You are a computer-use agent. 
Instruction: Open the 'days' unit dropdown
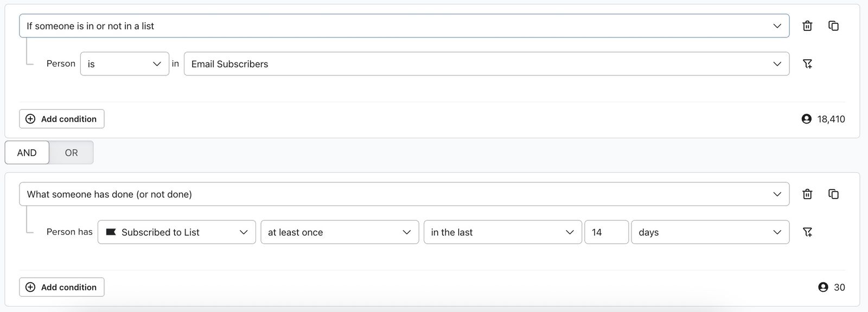710,232
